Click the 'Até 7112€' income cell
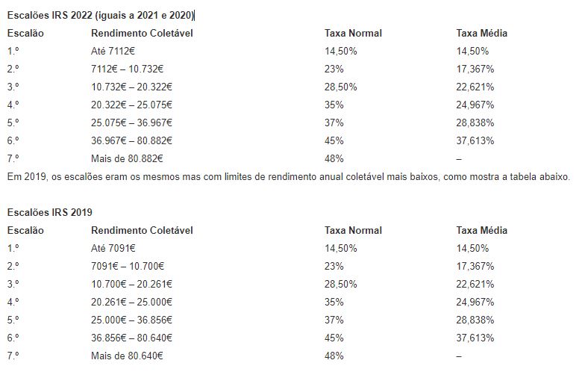Screen dimensions: 588x372 pyautogui.click(x=113, y=52)
